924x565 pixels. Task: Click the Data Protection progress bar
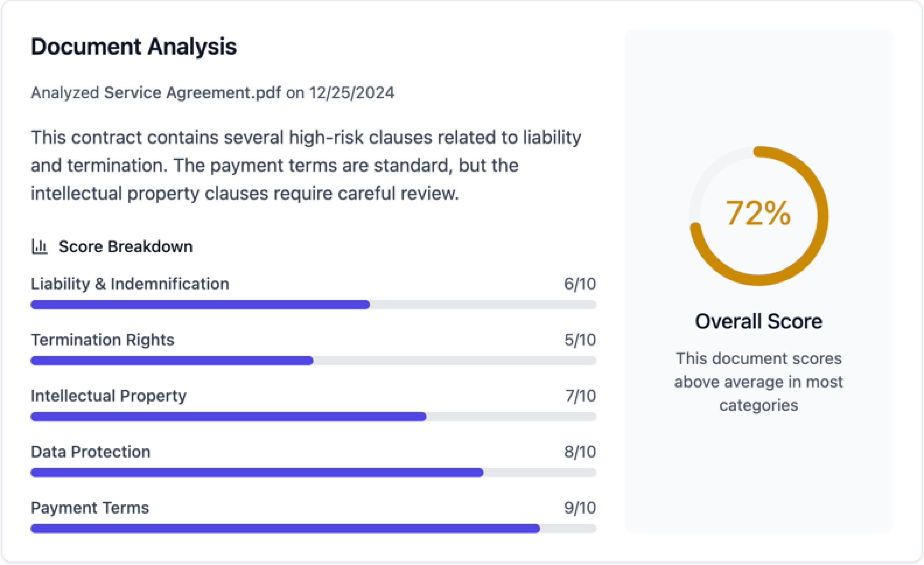[313, 473]
